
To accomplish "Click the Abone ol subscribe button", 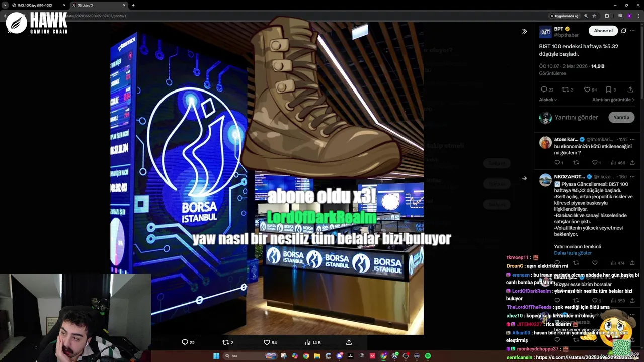I will pos(603,31).
